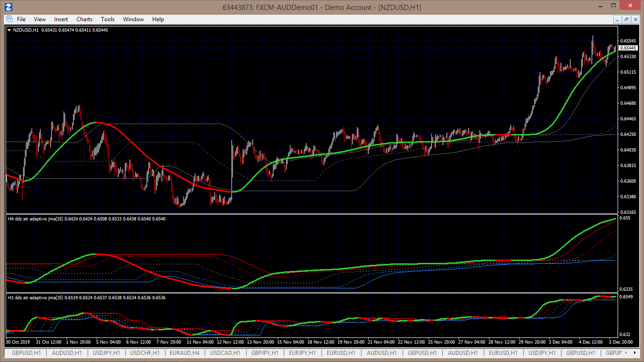
Task: Minimize the NZDUSD,H1 chart child window
Action: click(x=618, y=19)
